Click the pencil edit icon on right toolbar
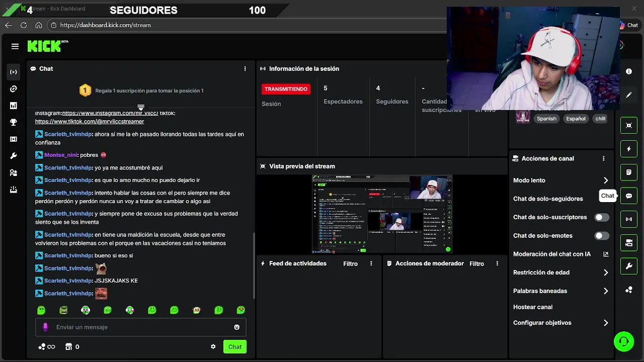The width and height of the screenshot is (644, 362). point(629,95)
